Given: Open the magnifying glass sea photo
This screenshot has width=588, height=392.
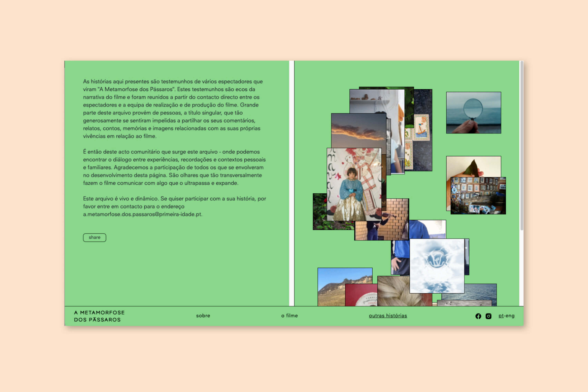Looking at the screenshot, I should (473, 113).
